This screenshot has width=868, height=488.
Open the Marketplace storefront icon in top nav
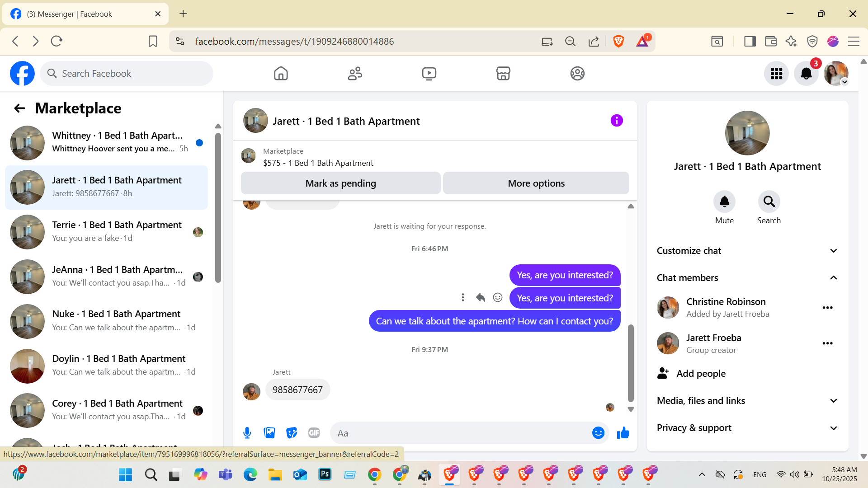pos(503,73)
